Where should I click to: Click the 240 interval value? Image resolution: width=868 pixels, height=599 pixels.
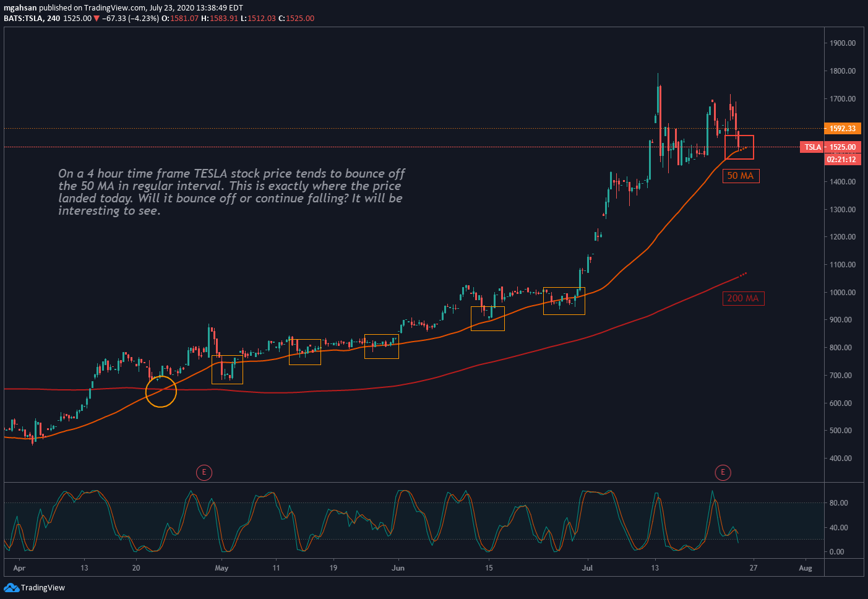coord(54,19)
